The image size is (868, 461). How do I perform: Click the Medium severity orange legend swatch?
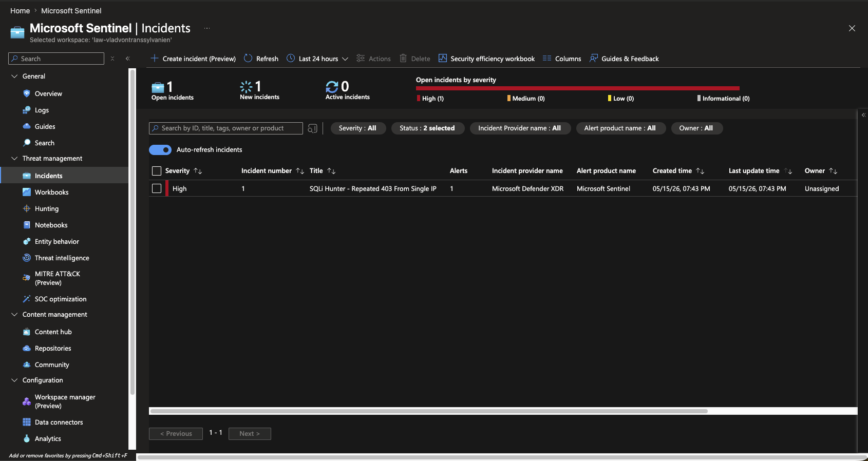click(x=509, y=98)
